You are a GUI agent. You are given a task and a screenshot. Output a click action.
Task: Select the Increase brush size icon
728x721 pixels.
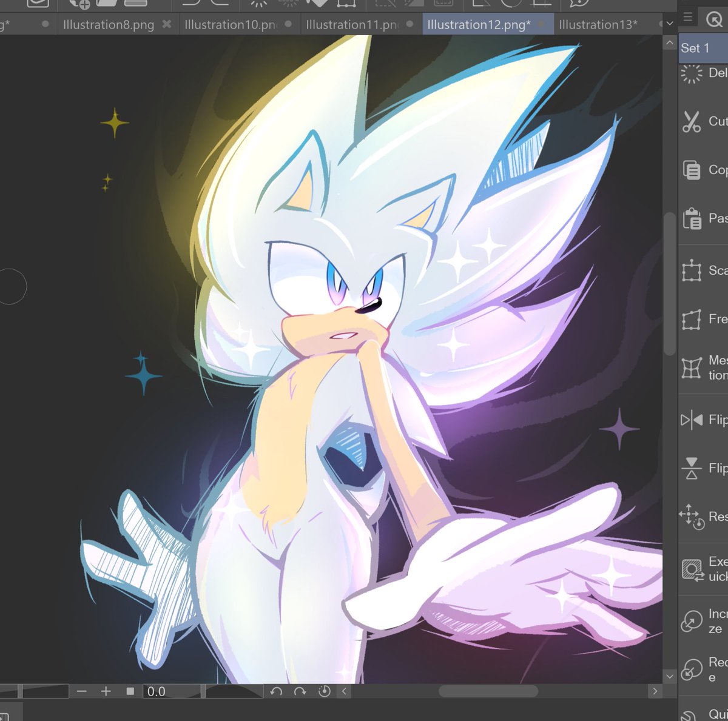(x=691, y=620)
